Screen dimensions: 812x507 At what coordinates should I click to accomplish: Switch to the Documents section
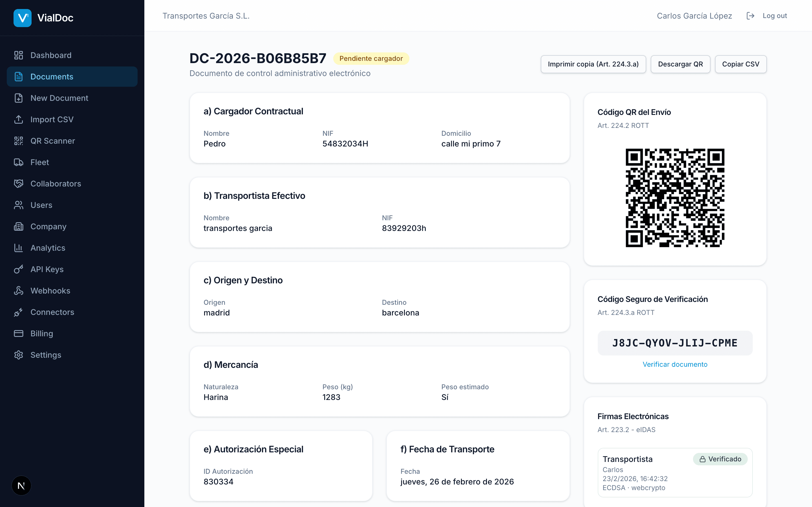(52, 76)
